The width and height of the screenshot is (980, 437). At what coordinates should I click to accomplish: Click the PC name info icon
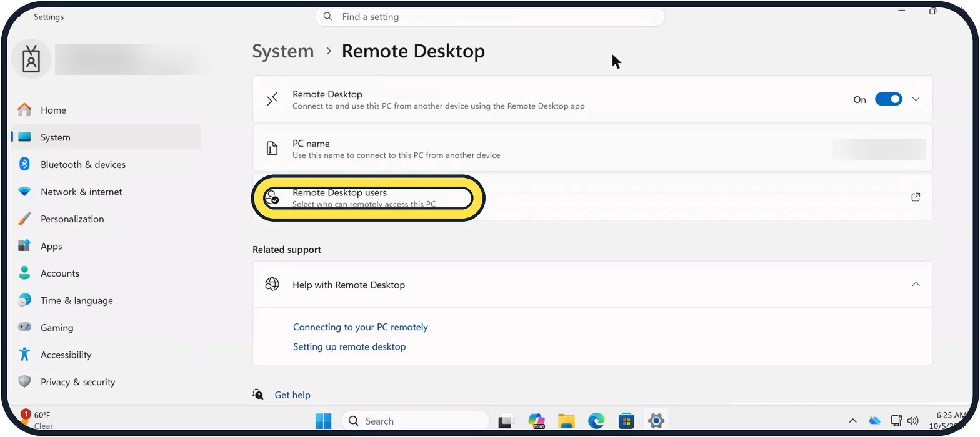click(x=272, y=149)
